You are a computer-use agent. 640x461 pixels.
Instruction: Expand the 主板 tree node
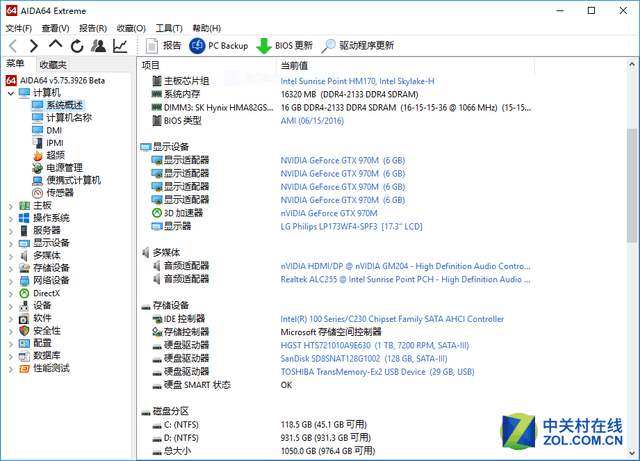[11, 206]
